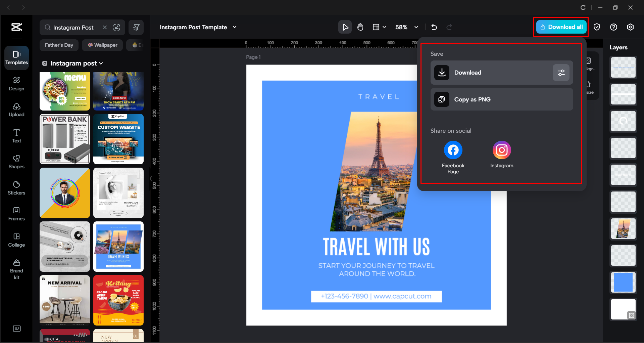
Task: Open the template filter options
Action: [136, 27]
